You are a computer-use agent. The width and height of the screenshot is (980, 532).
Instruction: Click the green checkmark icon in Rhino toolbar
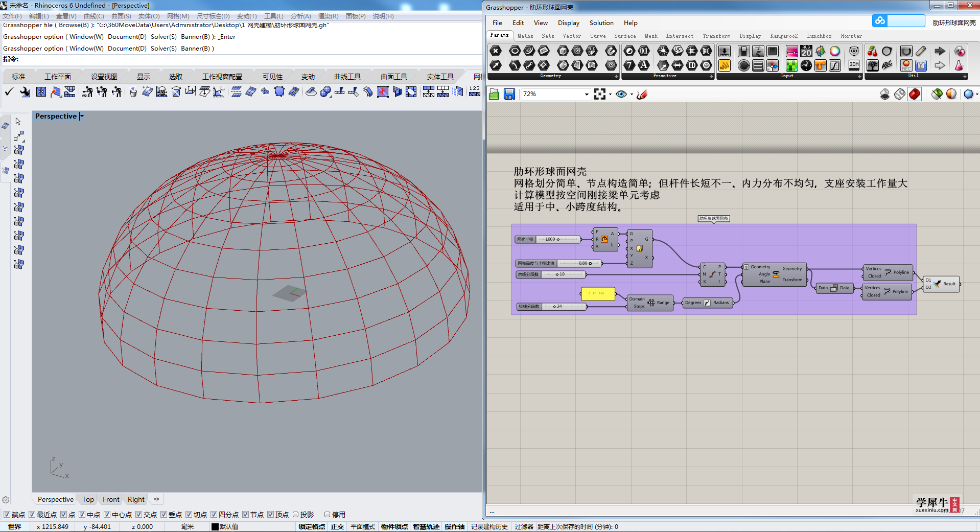[x=9, y=92]
